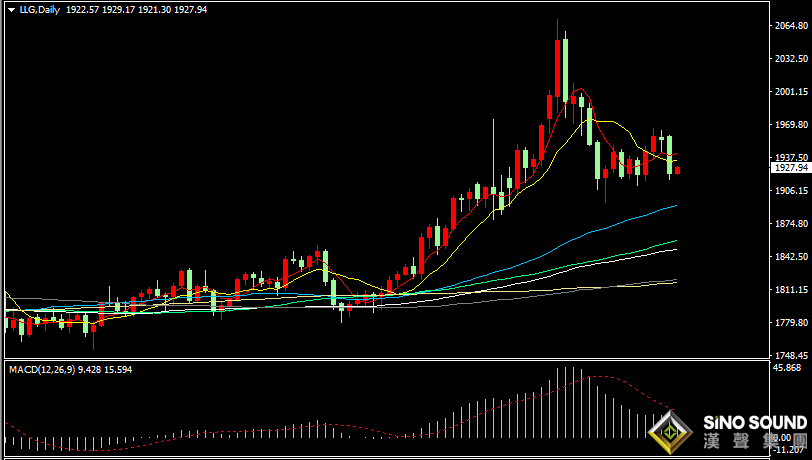This screenshot has height=460, width=812.
Task: Open the triangle dropdown beside LLG,Daily
Action: 11,10
